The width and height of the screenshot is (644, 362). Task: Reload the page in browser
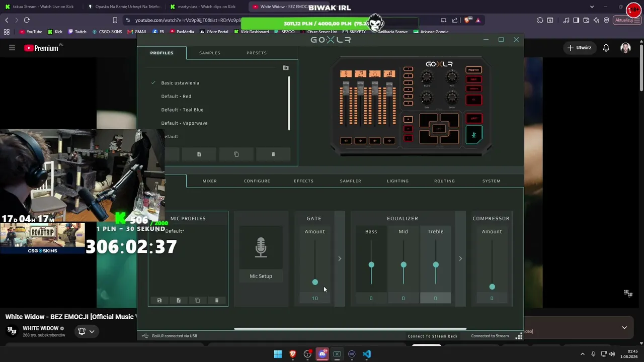click(x=27, y=20)
